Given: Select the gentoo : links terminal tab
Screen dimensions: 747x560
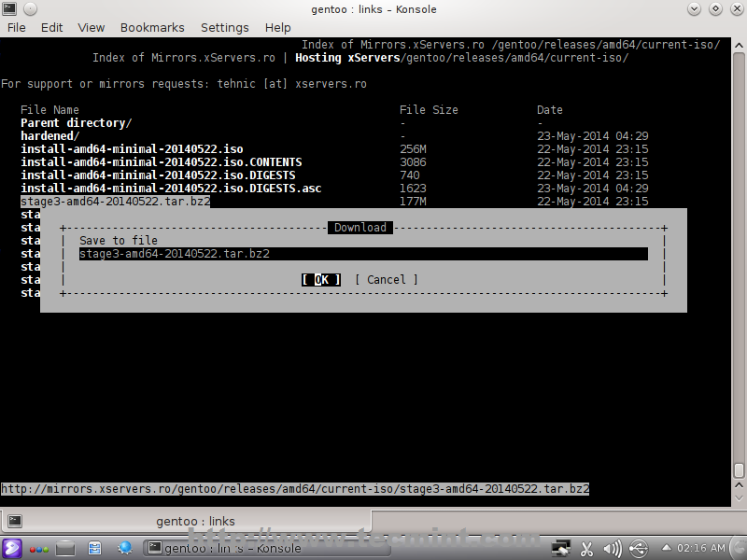Looking at the screenshot, I should point(195,521).
